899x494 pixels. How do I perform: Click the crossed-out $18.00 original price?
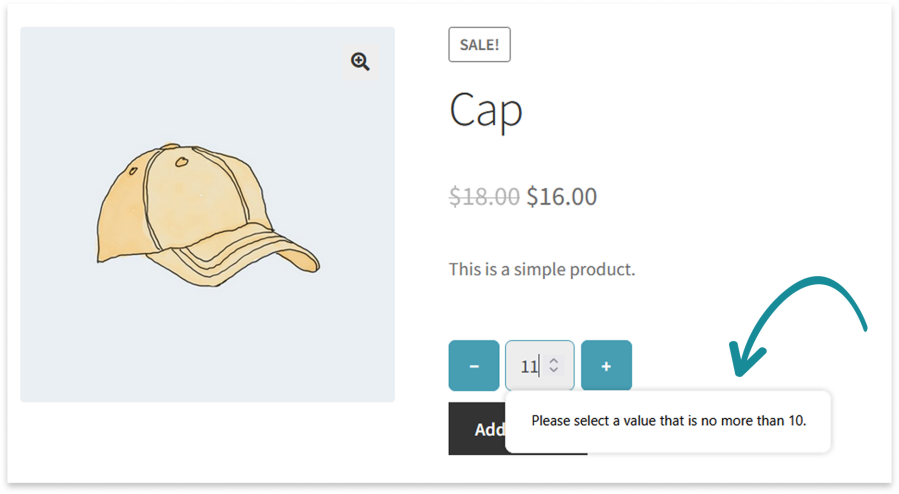pos(484,196)
